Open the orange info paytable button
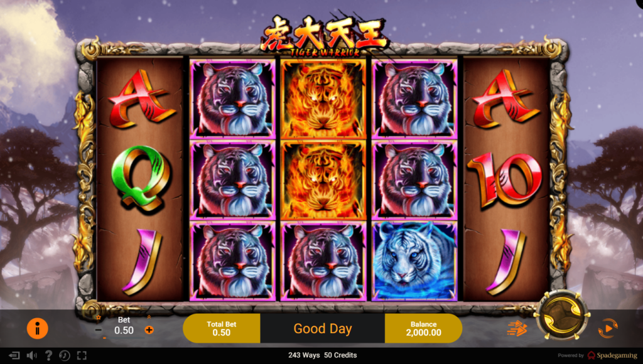This screenshot has width=643, height=364. pyautogui.click(x=37, y=328)
